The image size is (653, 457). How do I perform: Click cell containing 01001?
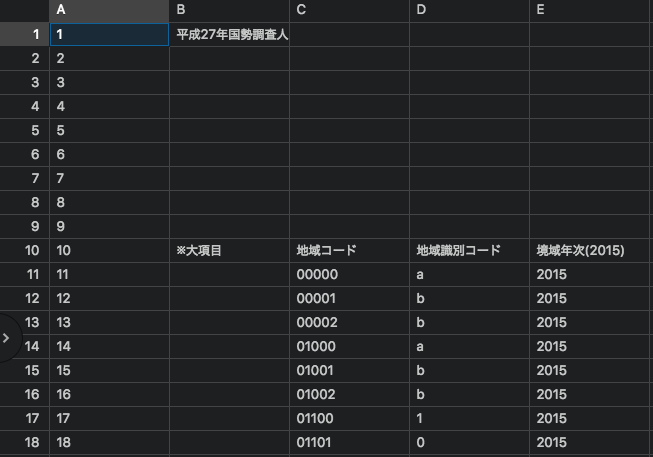[x=349, y=370]
